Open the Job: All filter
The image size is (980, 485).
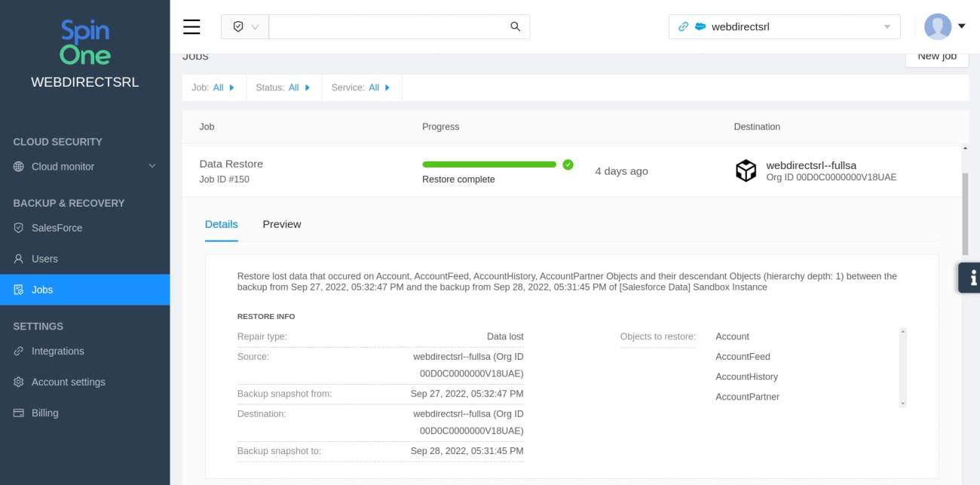(213, 87)
